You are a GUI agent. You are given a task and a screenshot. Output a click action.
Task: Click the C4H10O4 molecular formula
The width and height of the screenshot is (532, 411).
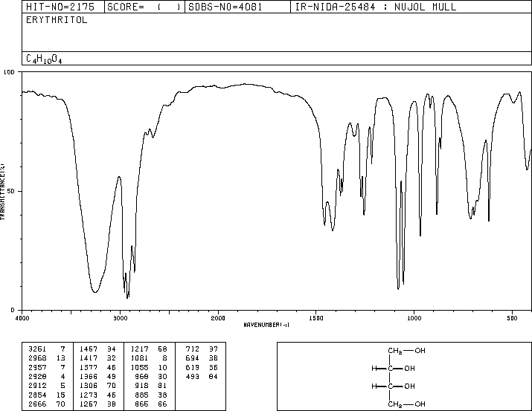[44, 59]
